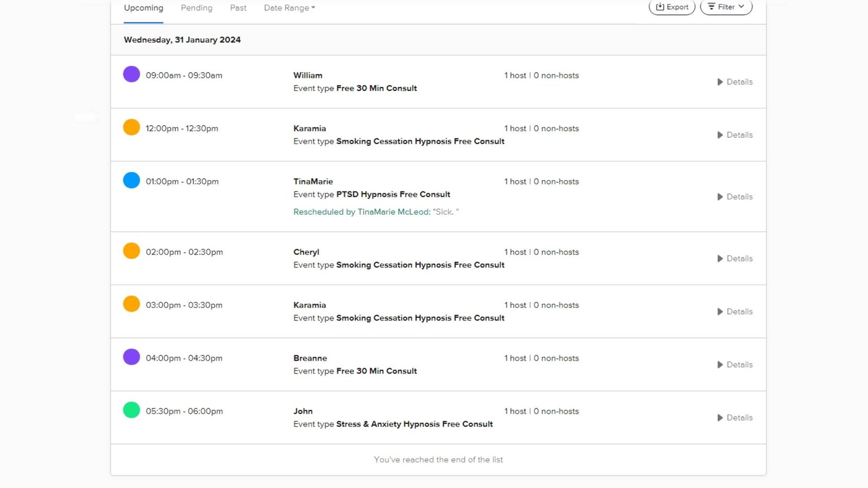
Task: Click the green dot for John's event
Action: pos(131,410)
